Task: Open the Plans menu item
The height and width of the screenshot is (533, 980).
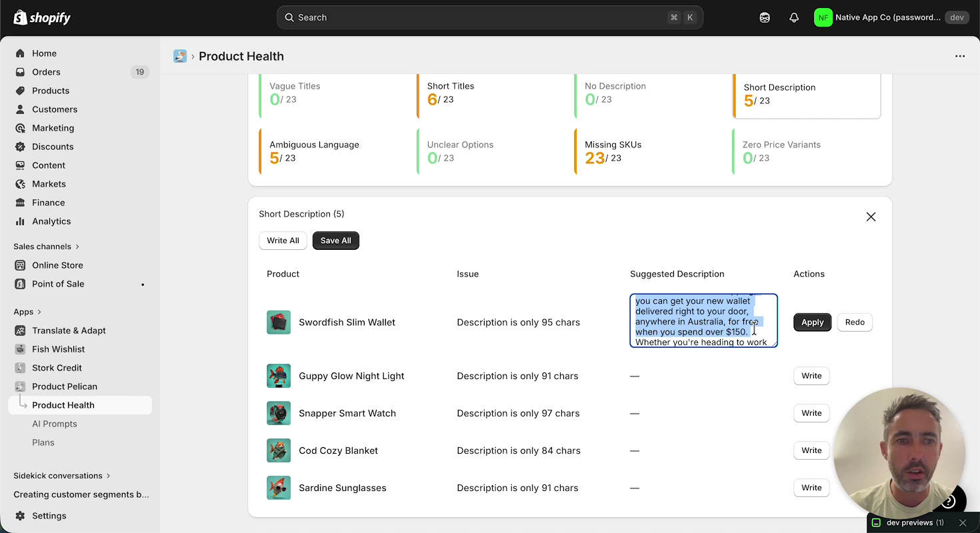Action: 43,442
